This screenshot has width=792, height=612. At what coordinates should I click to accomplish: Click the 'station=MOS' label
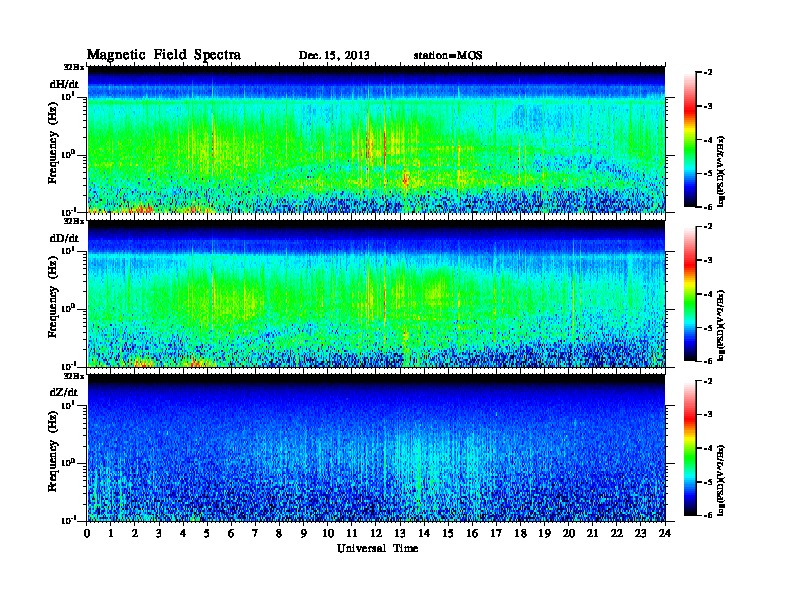tap(448, 56)
